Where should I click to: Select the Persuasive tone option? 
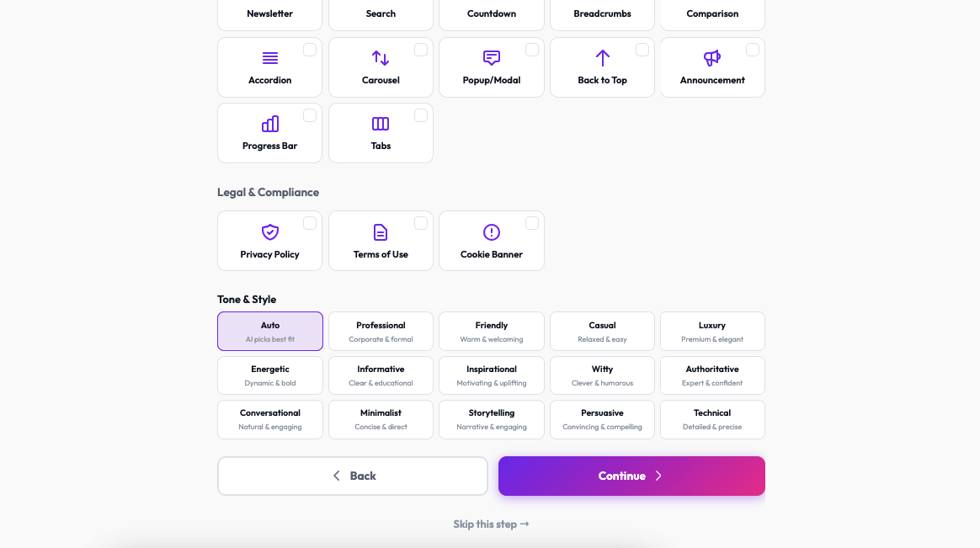(x=602, y=419)
